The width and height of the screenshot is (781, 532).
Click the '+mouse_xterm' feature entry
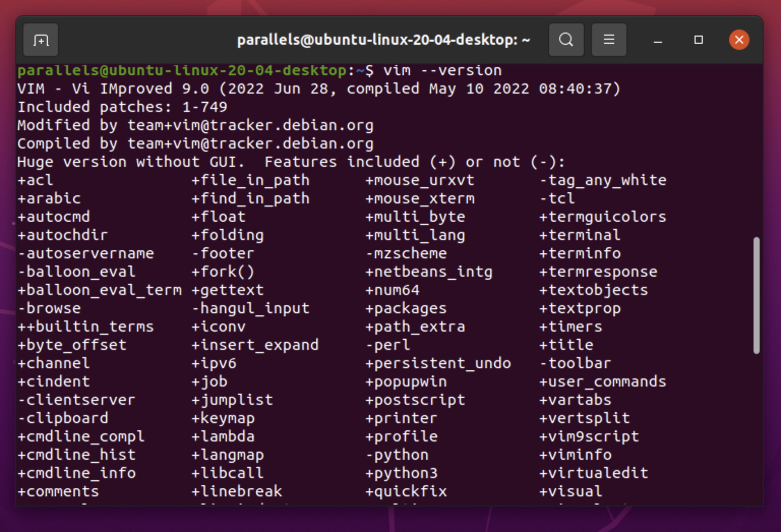pos(419,198)
